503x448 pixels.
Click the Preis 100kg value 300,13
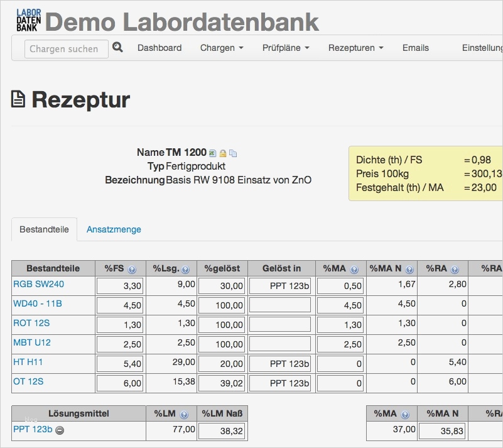pyautogui.click(x=487, y=173)
